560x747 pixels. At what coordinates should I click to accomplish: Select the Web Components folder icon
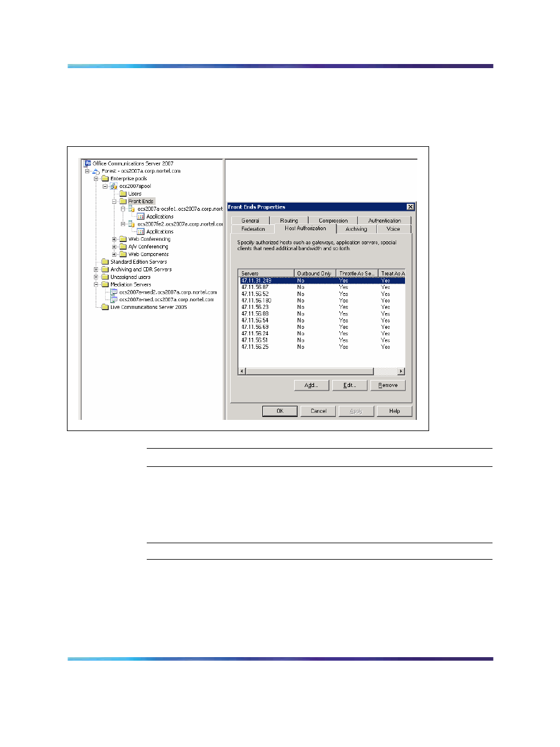[123, 255]
